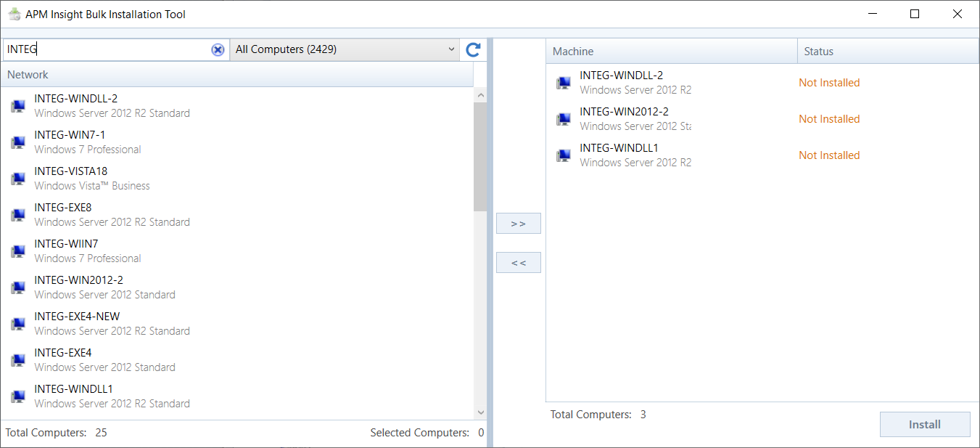980x448 pixels.
Task: Click the INTEG-WIN7-1 computer icon
Action: coord(18,142)
